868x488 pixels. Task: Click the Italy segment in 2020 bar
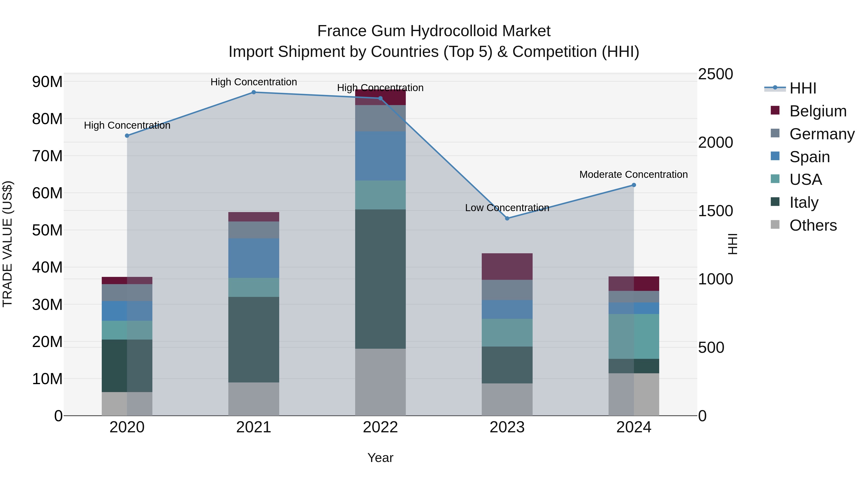click(127, 366)
